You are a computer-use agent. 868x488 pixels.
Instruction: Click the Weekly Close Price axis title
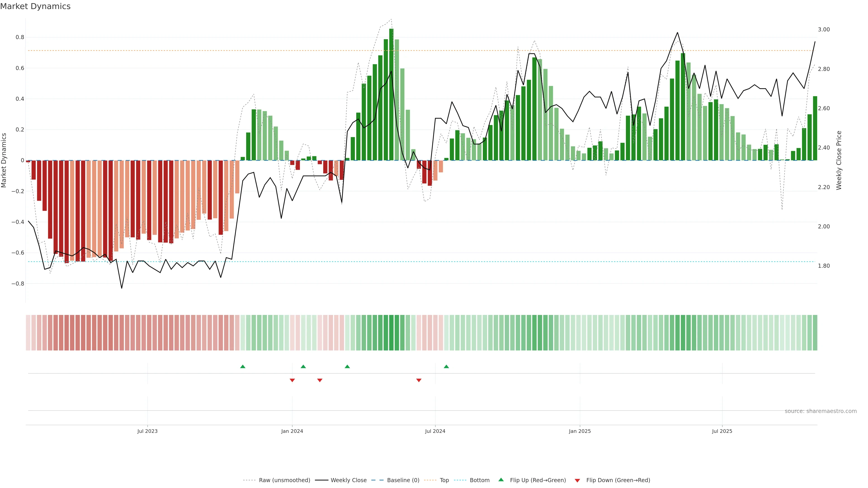pos(839,160)
